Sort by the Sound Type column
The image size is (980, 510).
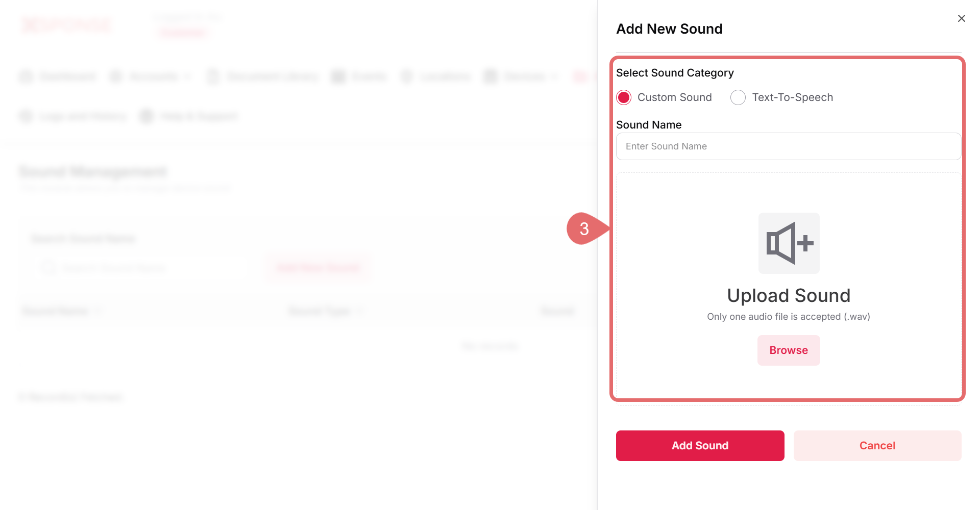[320, 311]
